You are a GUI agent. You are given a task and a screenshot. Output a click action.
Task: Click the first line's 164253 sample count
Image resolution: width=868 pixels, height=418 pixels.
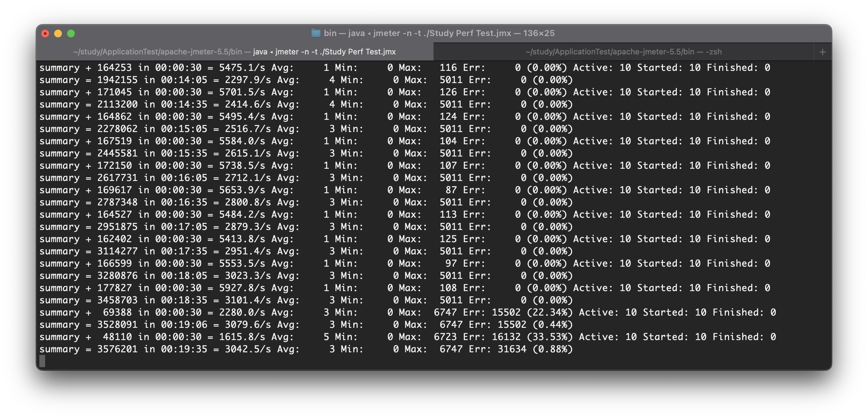(x=114, y=68)
